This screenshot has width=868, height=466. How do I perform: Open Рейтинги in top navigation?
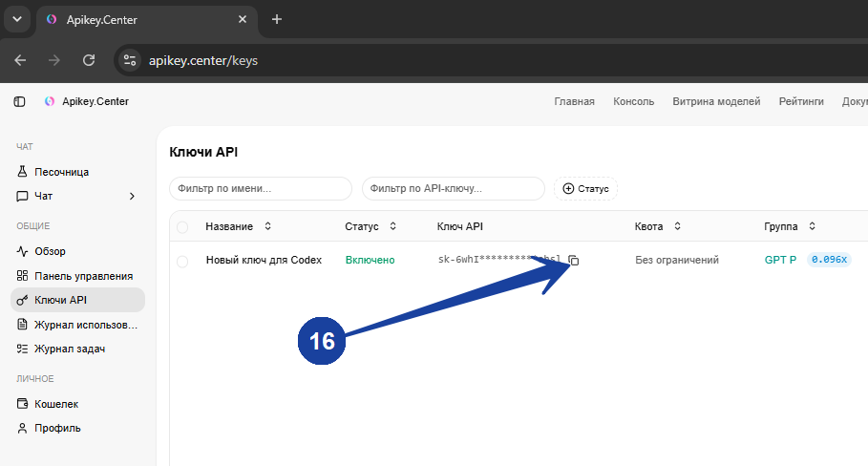801,102
